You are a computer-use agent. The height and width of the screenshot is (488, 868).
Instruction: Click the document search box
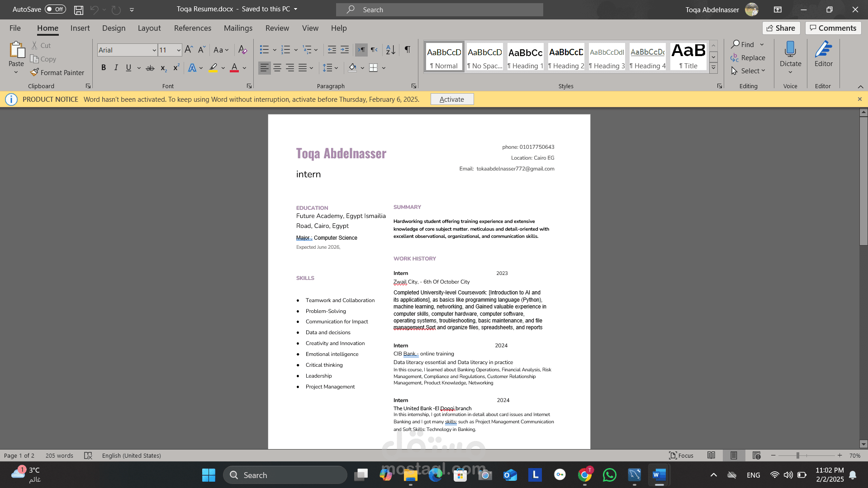[x=439, y=9]
